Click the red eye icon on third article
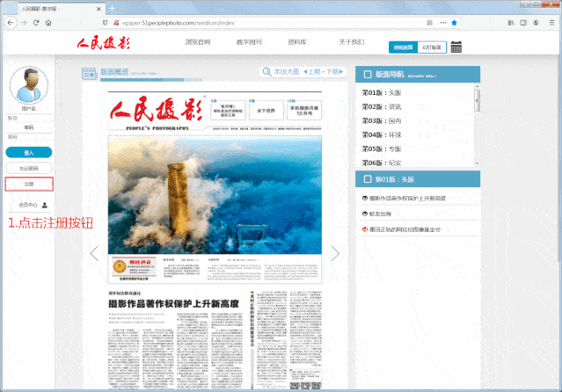 pos(365,229)
